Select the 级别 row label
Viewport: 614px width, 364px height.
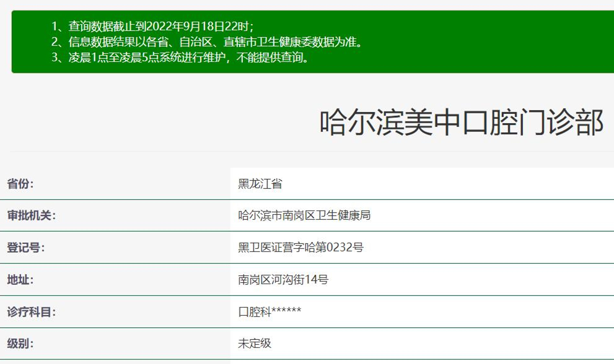(x=20, y=344)
